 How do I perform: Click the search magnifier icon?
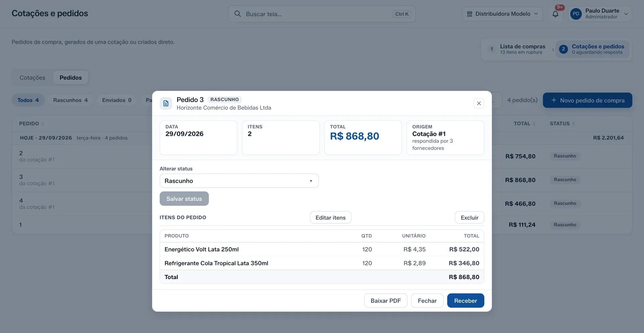237,14
